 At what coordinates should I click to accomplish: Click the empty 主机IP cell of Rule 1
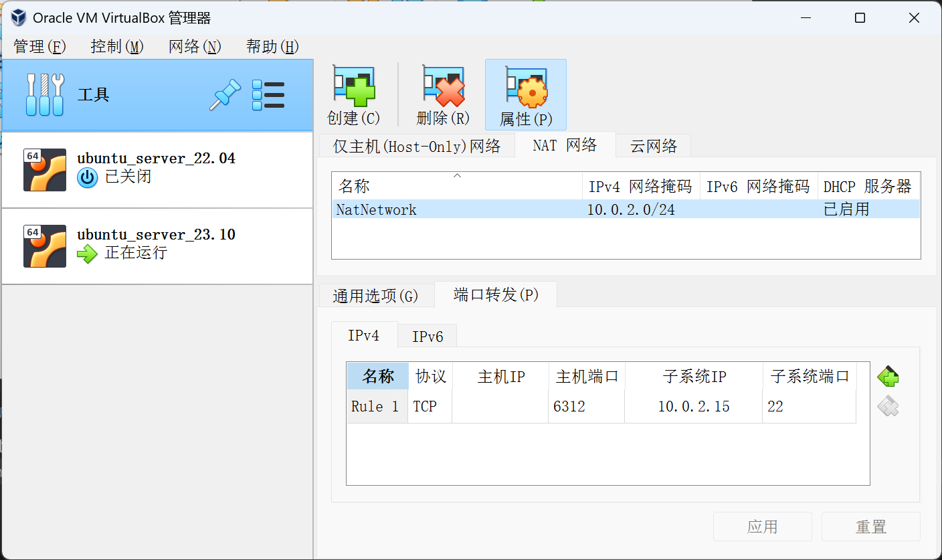coord(500,406)
